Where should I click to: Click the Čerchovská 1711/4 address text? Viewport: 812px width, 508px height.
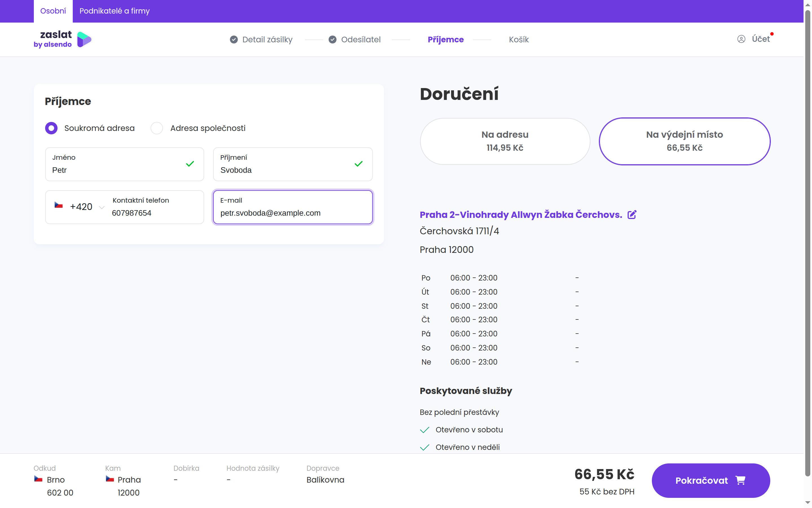click(x=459, y=231)
